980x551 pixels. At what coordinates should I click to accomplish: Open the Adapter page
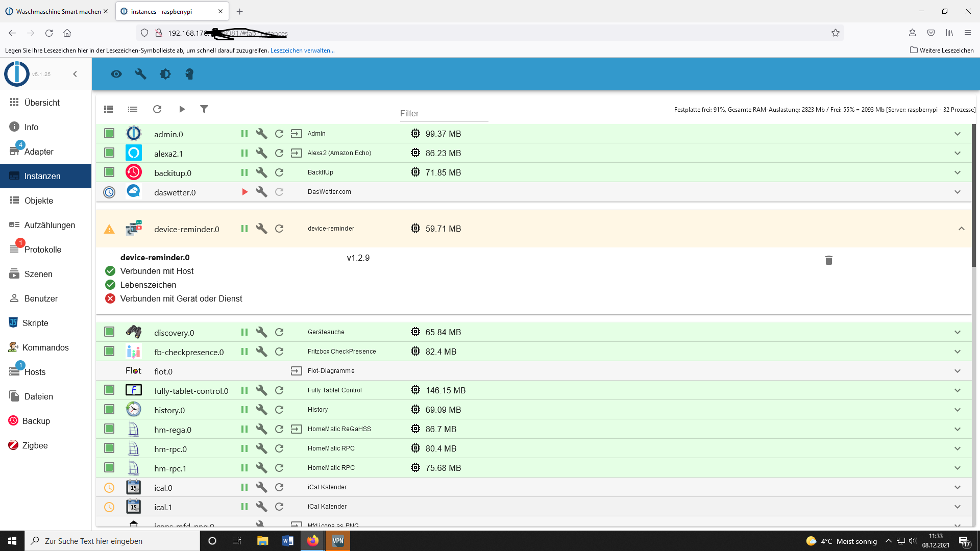[x=45, y=152]
